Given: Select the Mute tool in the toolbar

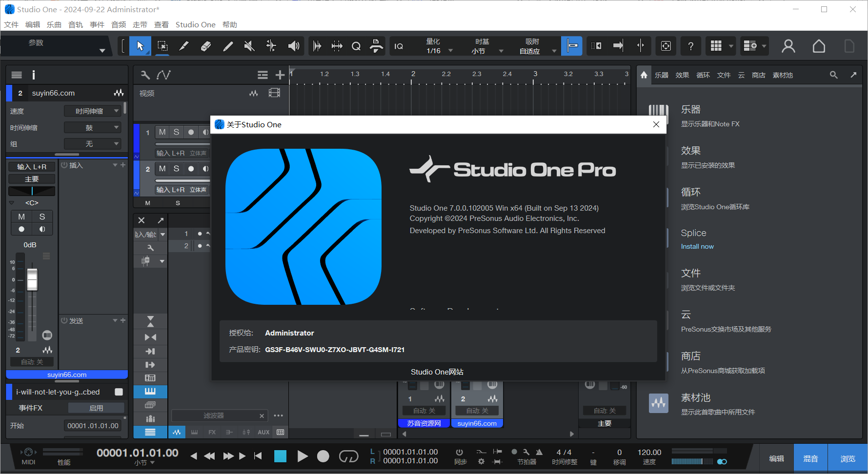Looking at the screenshot, I should click(x=249, y=46).
